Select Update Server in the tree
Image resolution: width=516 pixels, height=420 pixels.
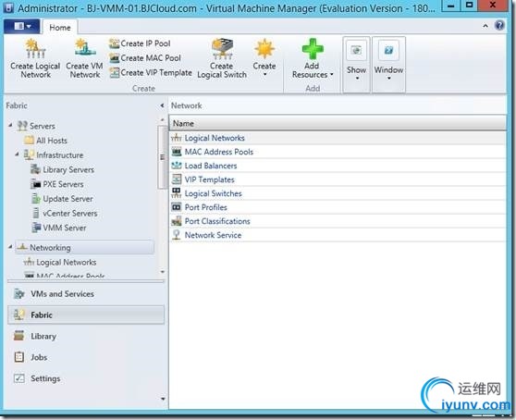tap(62, 199)
